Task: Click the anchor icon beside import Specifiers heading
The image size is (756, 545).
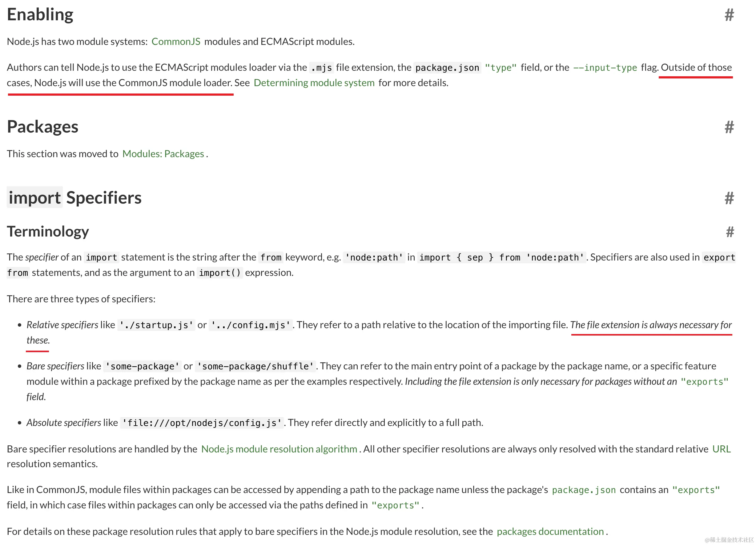Action: point(729,198)
